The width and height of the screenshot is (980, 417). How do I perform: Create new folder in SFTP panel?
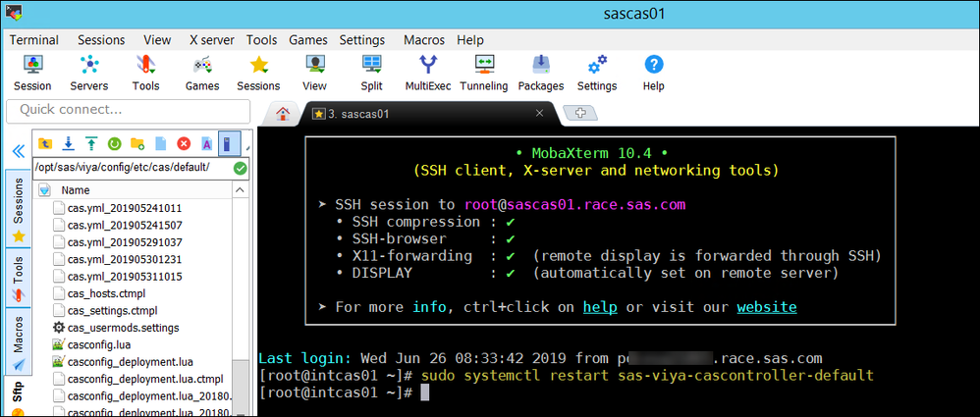coord(137,144)
